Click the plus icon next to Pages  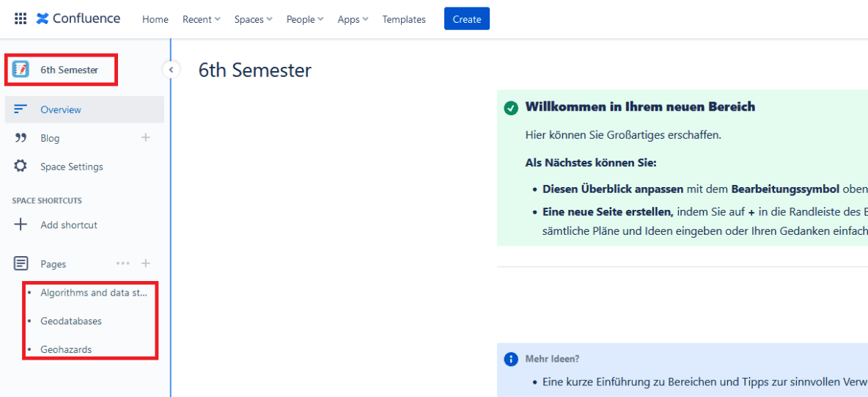(146, 263)
